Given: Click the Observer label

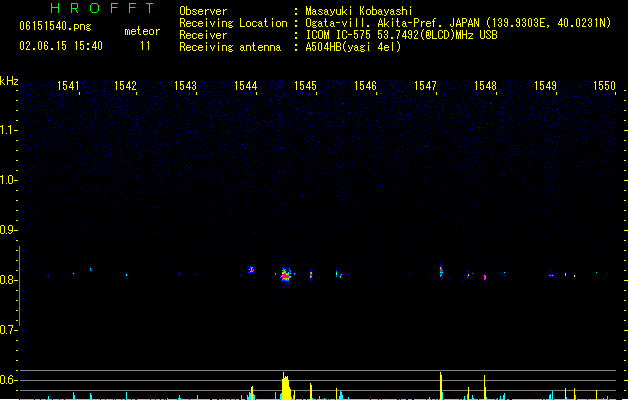Looking at the screenshot, I should coord(203,11).
